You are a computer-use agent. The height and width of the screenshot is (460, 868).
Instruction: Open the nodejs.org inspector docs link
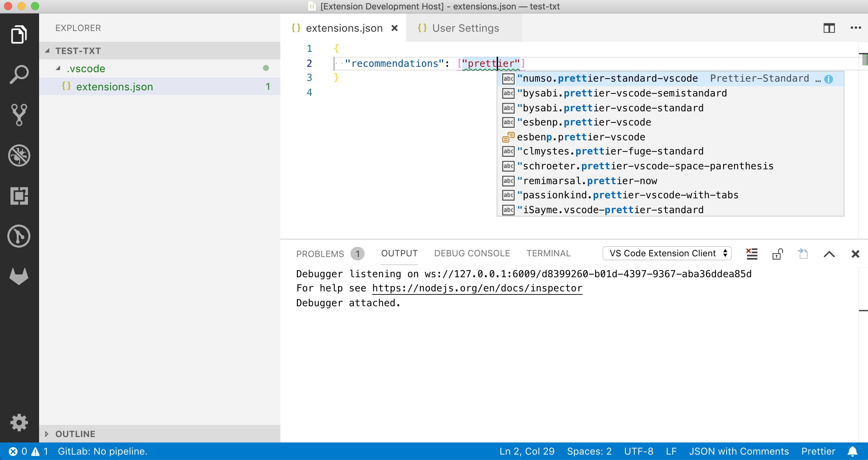477,288
